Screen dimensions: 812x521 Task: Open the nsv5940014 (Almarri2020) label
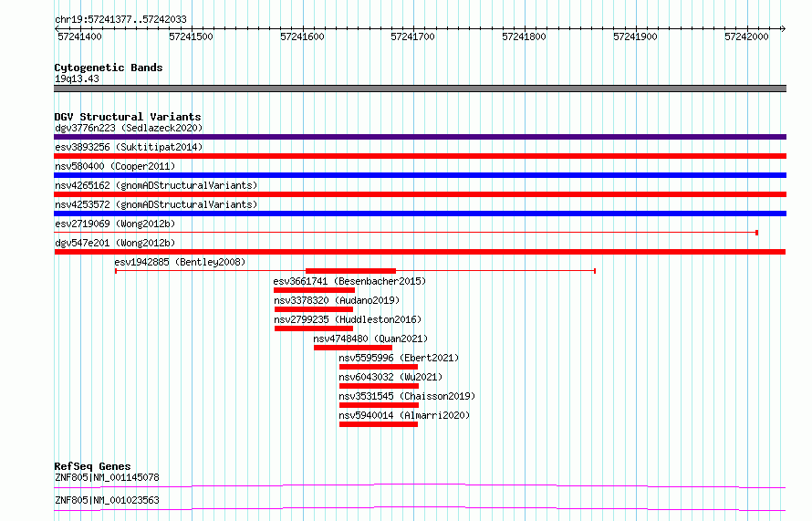[404, 415]
